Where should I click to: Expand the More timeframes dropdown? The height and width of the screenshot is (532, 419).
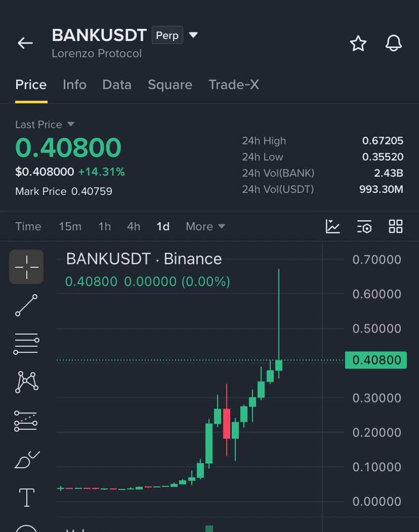(205, 226)
